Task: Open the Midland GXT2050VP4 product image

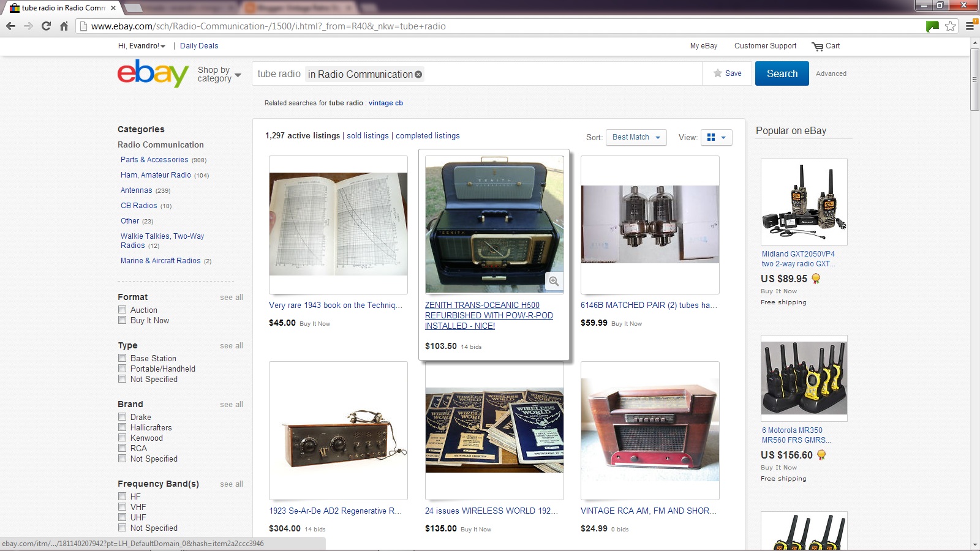Action: click(804, 202)
